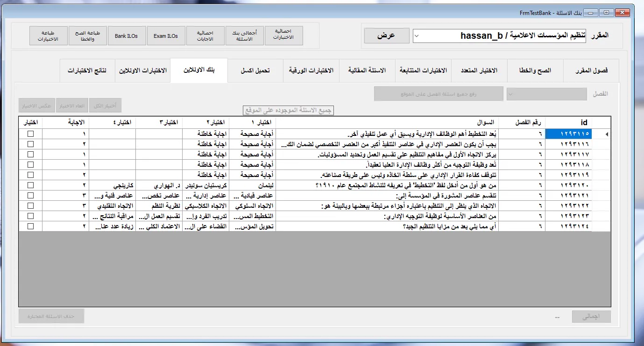
Task: Click the اختيار checkbox column header
Action: [30, 123]
